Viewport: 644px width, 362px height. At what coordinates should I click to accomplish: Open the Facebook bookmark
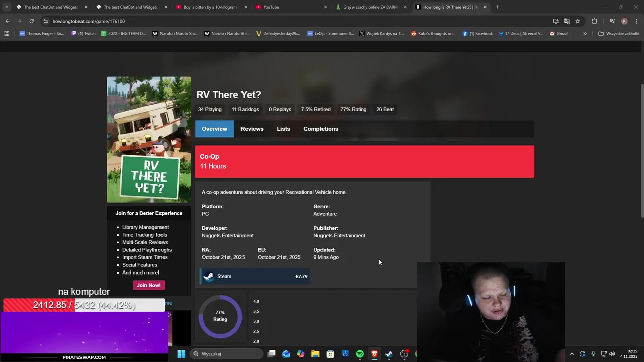[x=477, y=34]
